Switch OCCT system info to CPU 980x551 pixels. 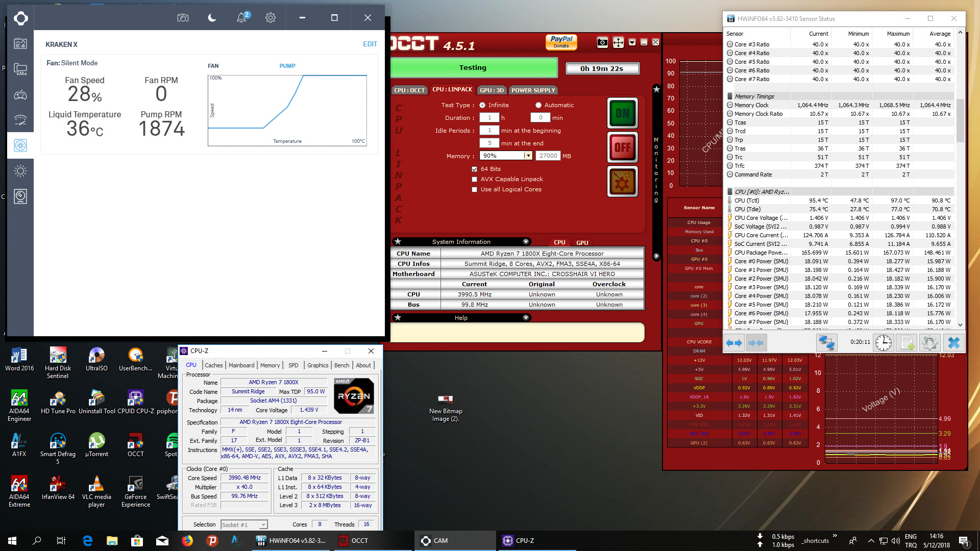[x=559, y=243]
